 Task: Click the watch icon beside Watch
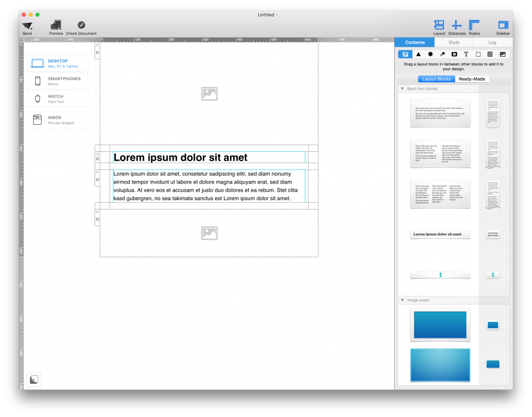click(37, 99)
